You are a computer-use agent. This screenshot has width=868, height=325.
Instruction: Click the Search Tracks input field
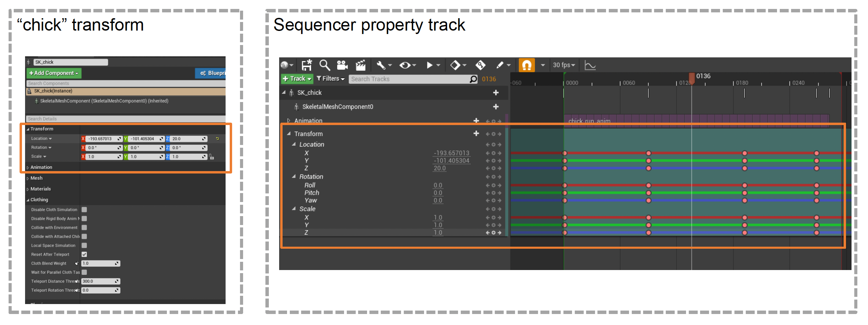click(x=409, y=79)
